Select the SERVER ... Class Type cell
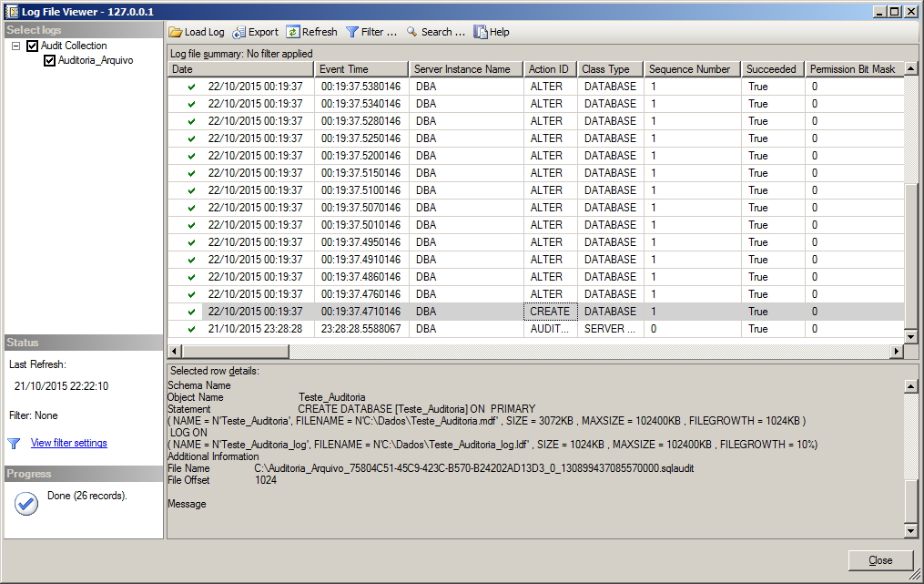 click(x=611, y=329)
